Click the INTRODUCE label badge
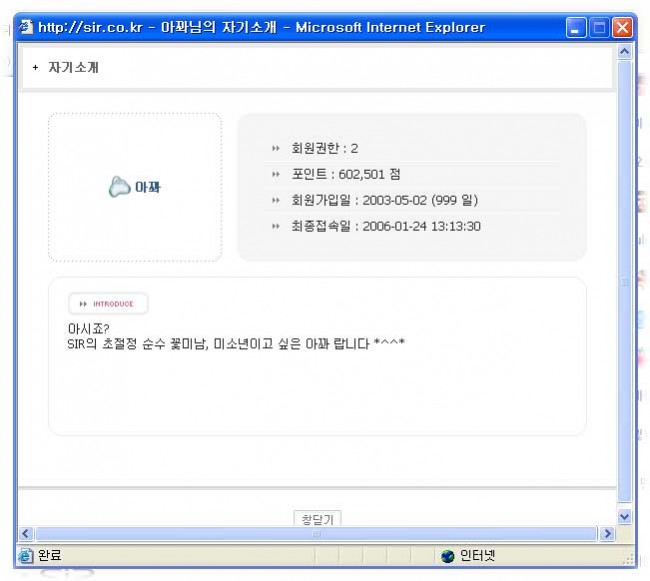Screen dimensions: 650x581 click(x=108, y=304)
